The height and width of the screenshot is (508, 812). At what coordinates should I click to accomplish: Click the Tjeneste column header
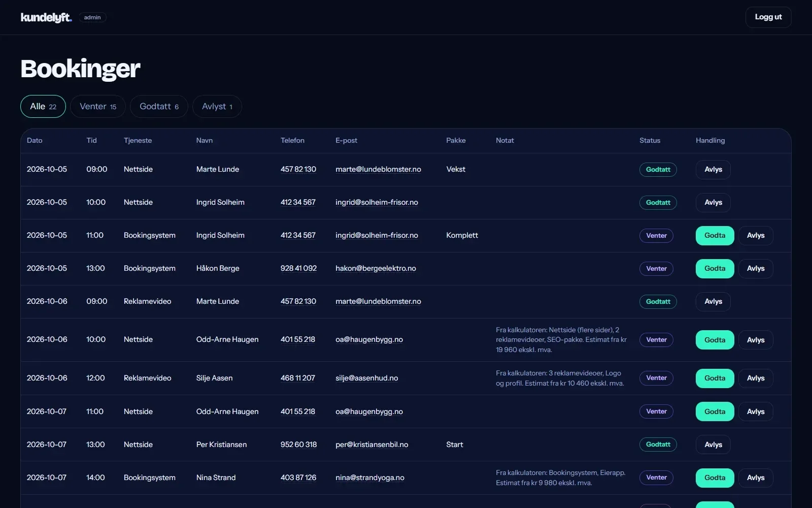pos(138,140)
